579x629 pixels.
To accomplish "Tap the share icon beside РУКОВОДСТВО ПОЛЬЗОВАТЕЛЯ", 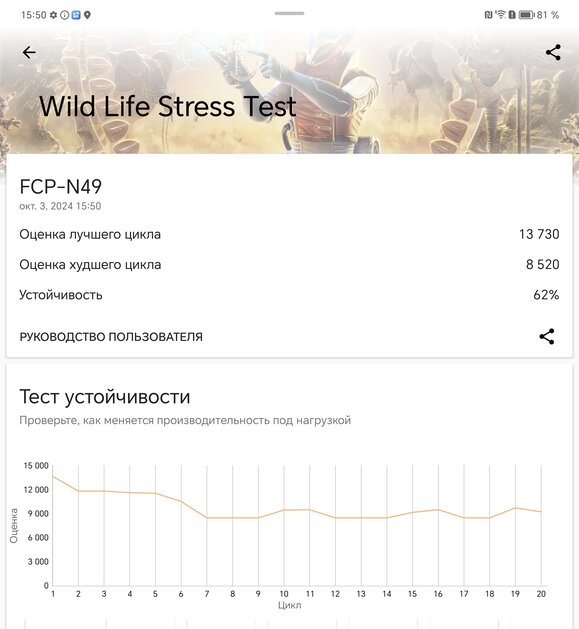I will (x=546, y=337).
